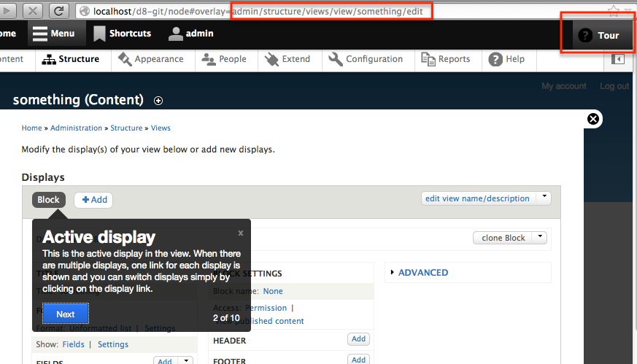
Task: Open People admin section
Action: click(x=225, y=59)
